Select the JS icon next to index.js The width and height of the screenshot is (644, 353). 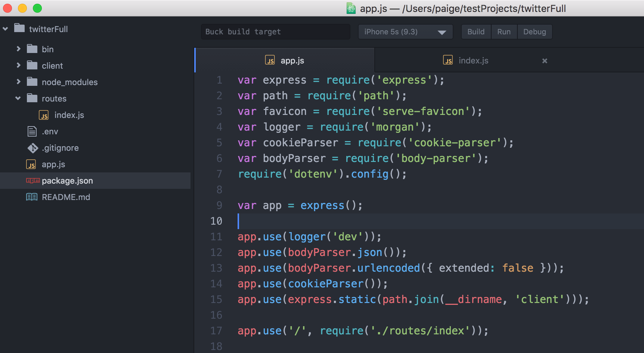(x=44, y=115)
